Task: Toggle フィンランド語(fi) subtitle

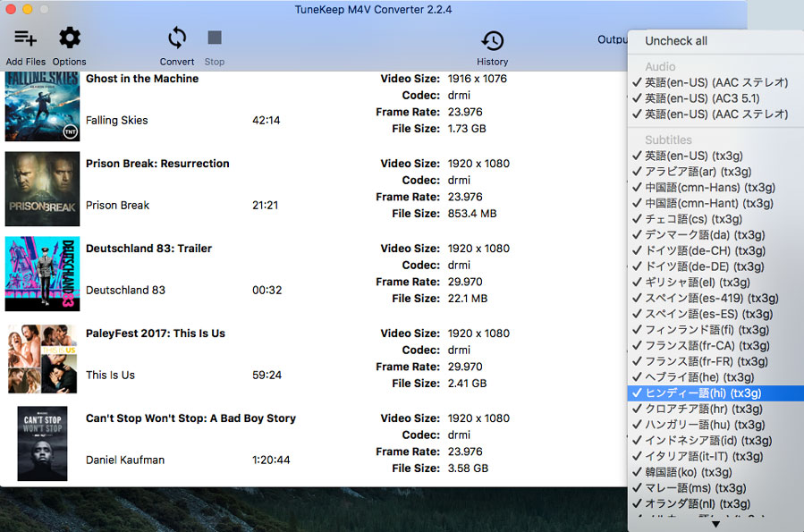Action: click(x=715, y=331)
